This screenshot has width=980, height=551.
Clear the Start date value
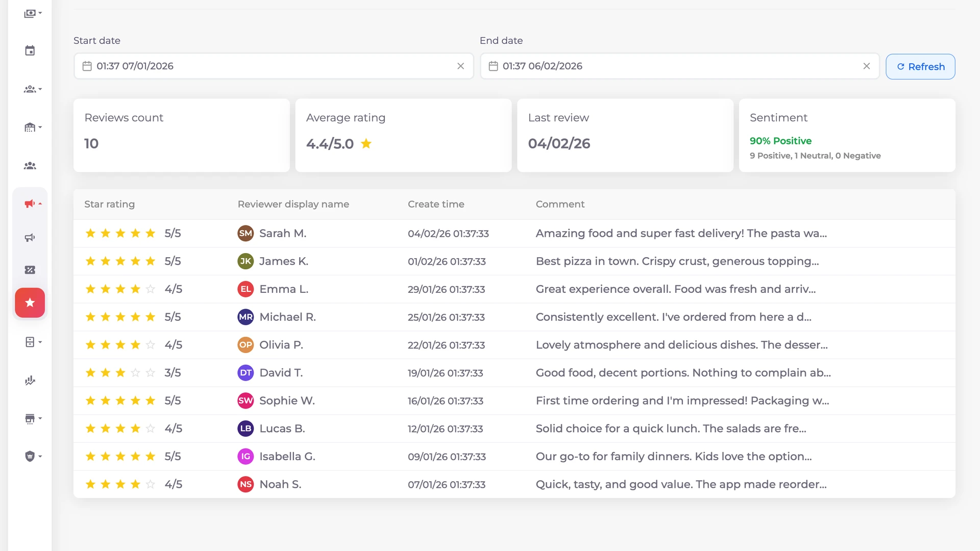coord(460,66)
